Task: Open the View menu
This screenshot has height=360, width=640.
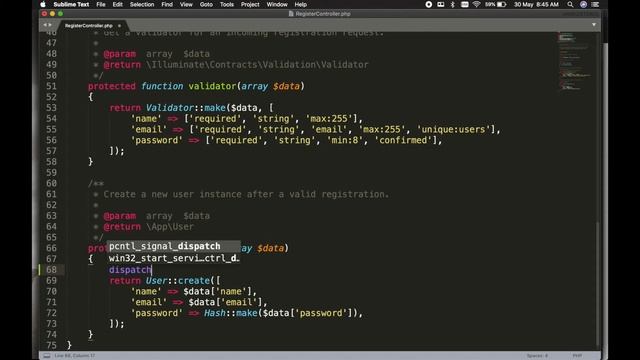Action: click(x=186, y=4)
